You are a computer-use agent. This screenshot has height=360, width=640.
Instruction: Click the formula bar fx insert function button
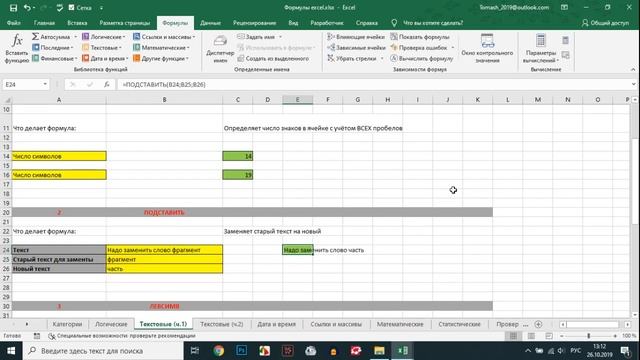(107, 84)
